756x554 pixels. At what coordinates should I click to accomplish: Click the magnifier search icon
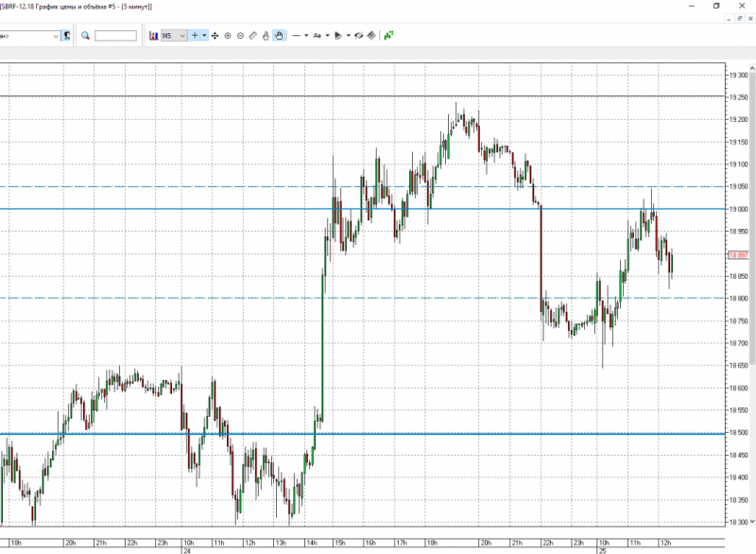(85, 36)
